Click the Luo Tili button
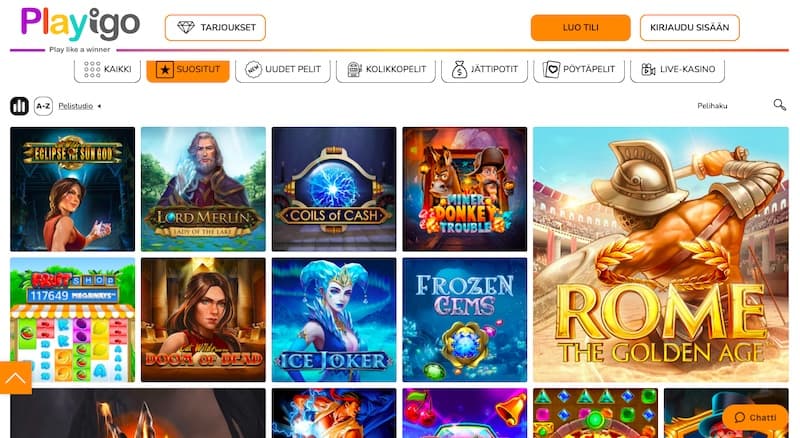 (581, 28)
